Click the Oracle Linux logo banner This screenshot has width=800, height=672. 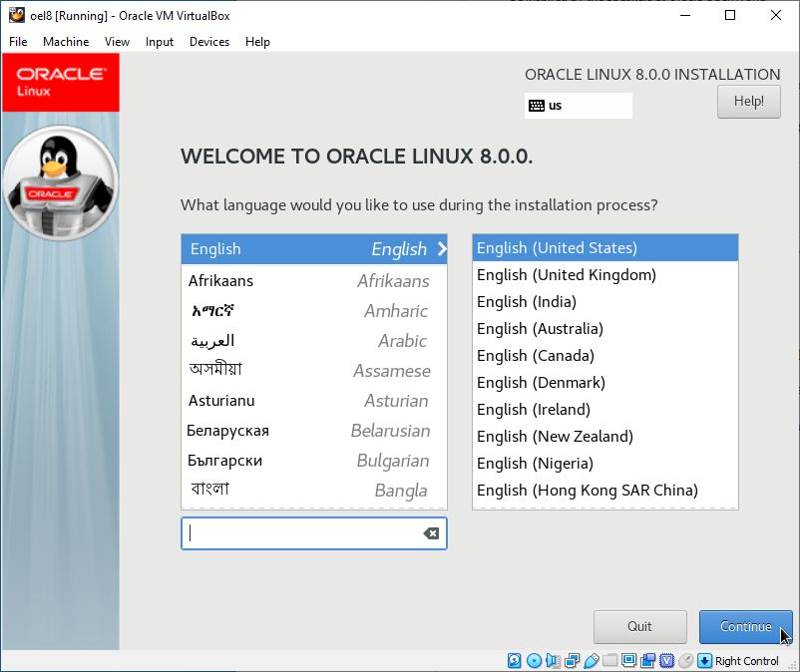[x=61, y=82]
